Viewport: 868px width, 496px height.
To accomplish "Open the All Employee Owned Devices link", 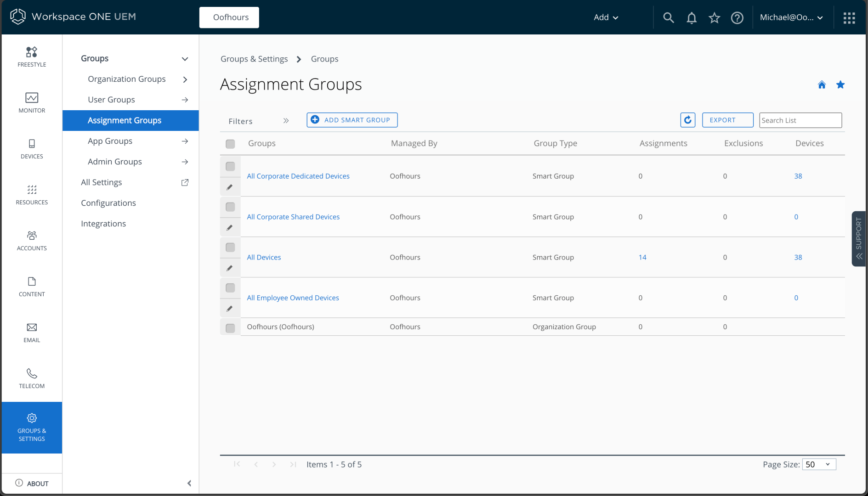I will click(x=293, y=298).
